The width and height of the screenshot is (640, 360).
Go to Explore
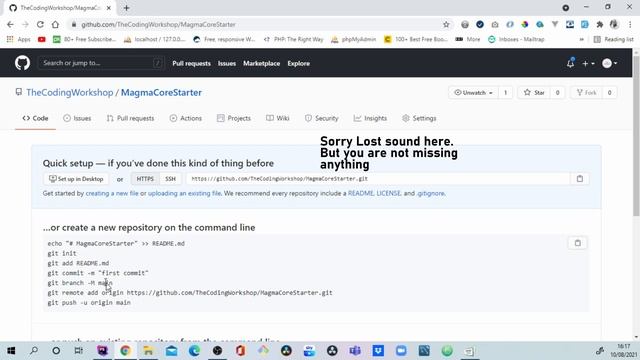tap(298, 63)
